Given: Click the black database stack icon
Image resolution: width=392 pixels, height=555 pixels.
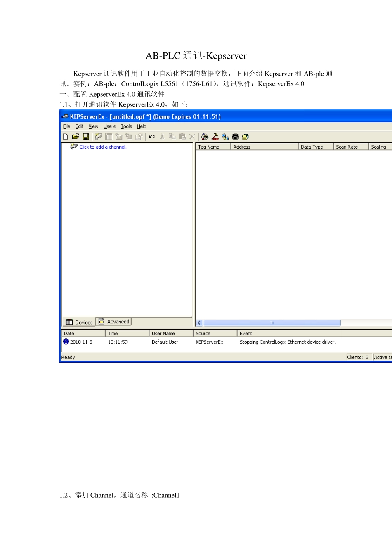Looking at the screenshot, I should [x=235, y=137].
